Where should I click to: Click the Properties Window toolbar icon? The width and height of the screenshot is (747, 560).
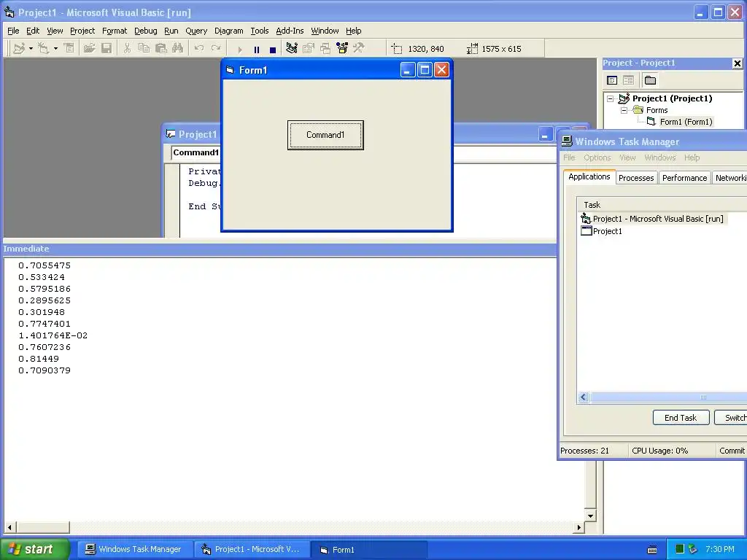pyautogui.click(x=309, y=49)
